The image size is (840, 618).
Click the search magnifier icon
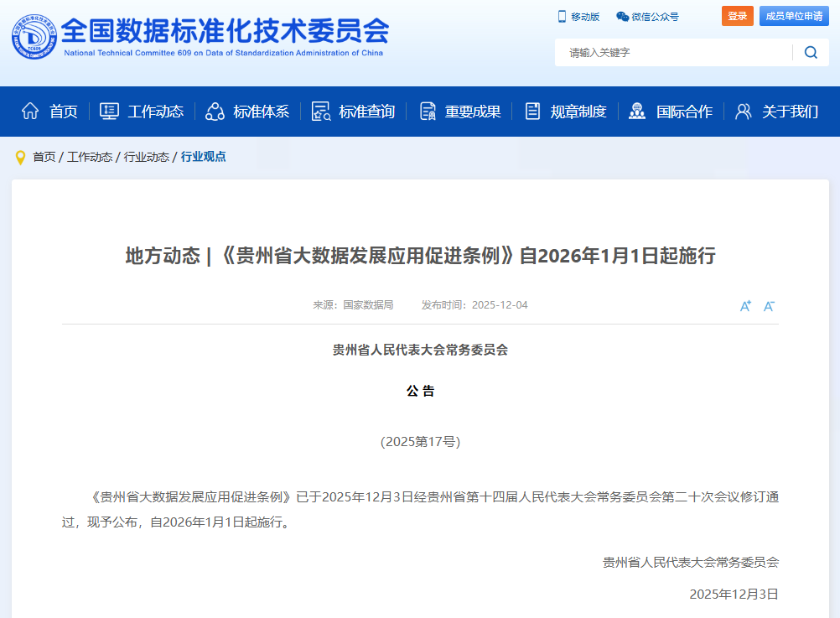point(810,52)
